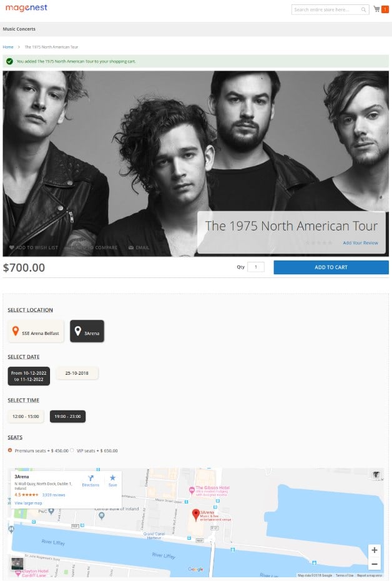This screenshot has height=581, width=392.
Task: Select VIP seats radio option
Action: (x=72, y=450)
